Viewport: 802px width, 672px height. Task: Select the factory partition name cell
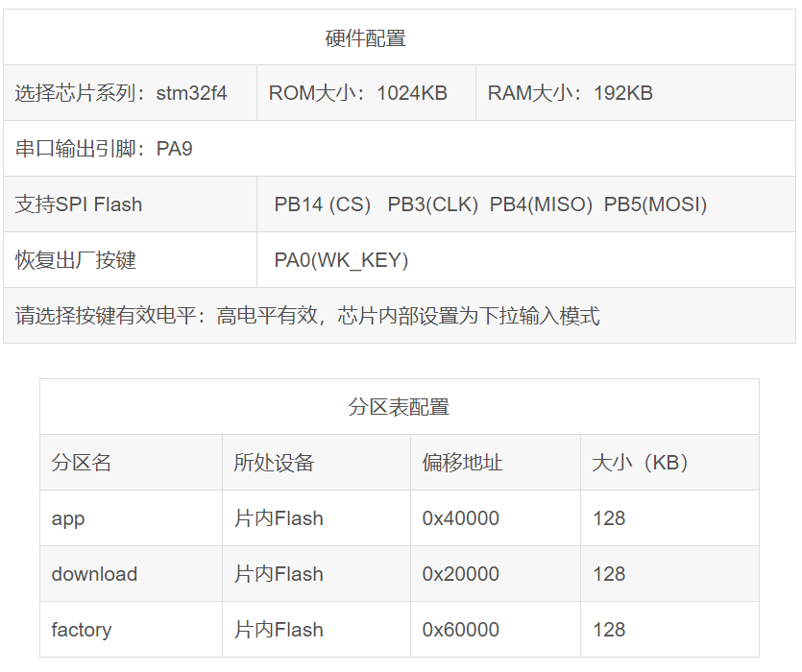click(82, 630)
